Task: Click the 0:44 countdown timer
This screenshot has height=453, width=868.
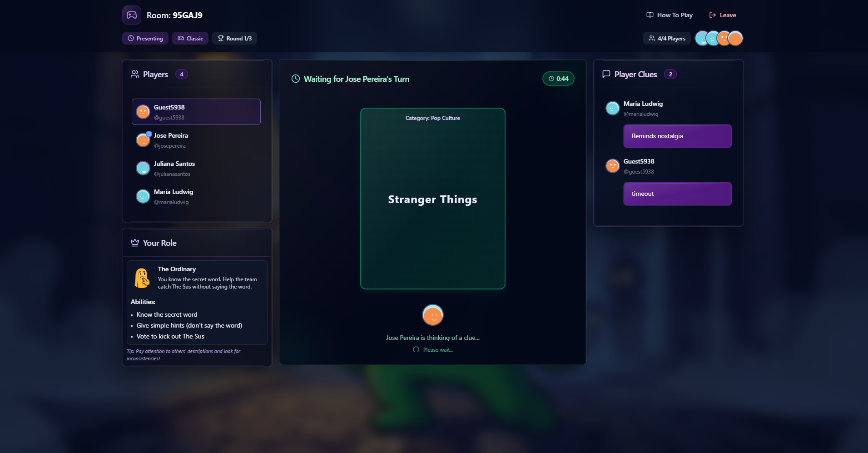Action: coord(558,79)
